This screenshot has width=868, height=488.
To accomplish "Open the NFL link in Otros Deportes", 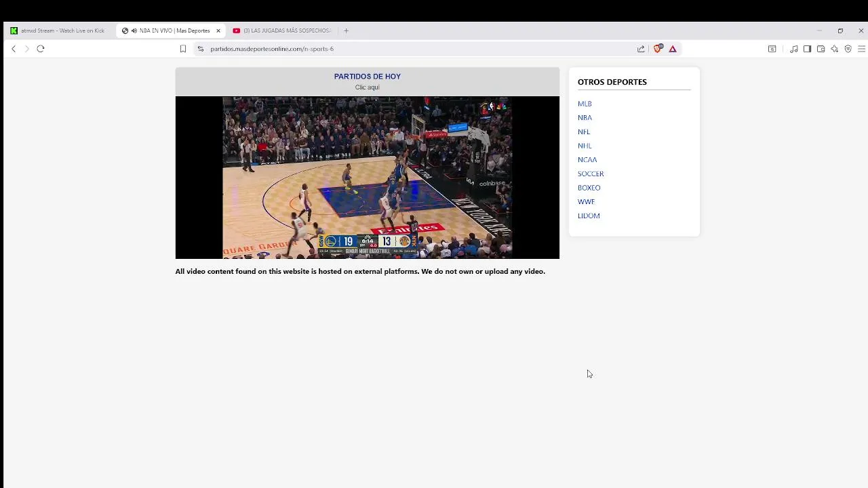I will pyautogui.click(x=584, y=132).
